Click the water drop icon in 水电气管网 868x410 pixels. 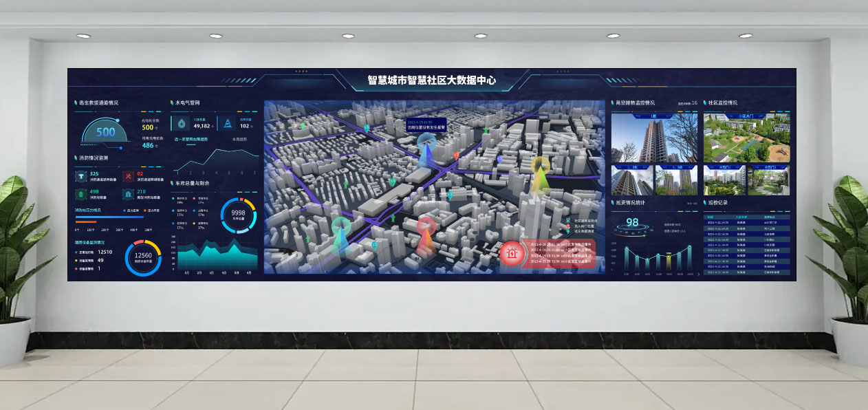pyautogui.click(x=182, y=123)
